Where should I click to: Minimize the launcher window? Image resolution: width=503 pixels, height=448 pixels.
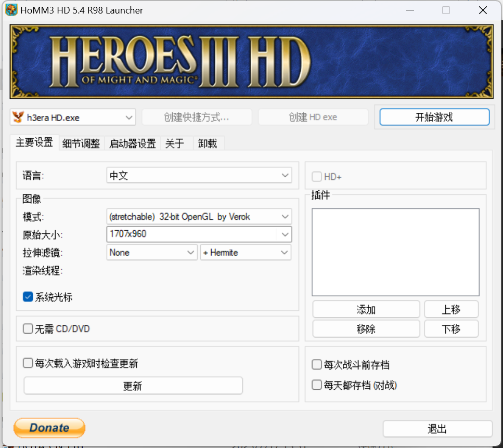pos(410,10)
